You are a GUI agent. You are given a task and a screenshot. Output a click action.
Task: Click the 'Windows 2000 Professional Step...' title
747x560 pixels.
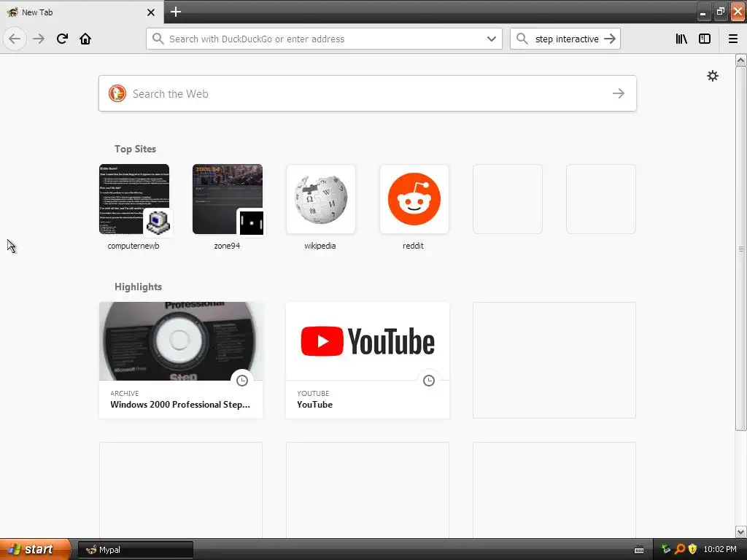click(180, 404)
